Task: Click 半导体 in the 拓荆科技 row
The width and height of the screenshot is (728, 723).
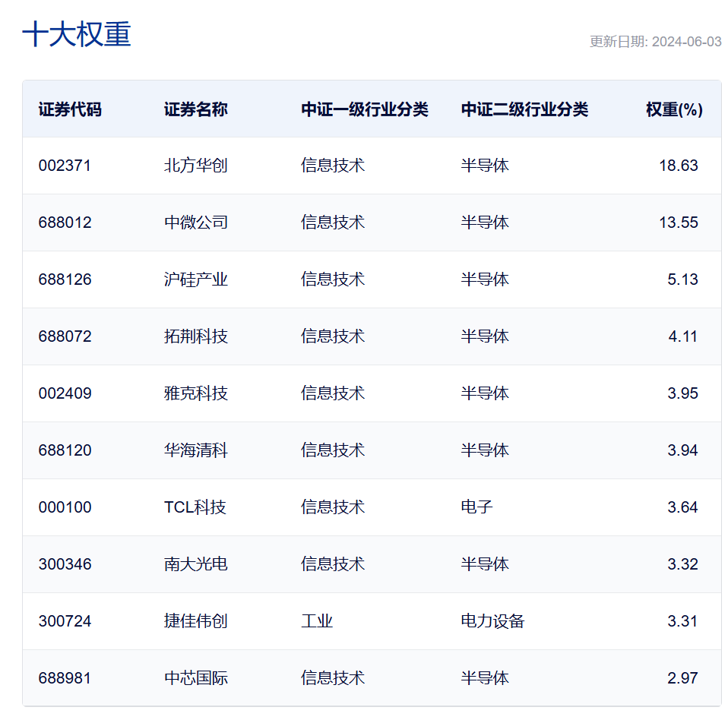Action: pyautogui.click(x=484, y=336)
